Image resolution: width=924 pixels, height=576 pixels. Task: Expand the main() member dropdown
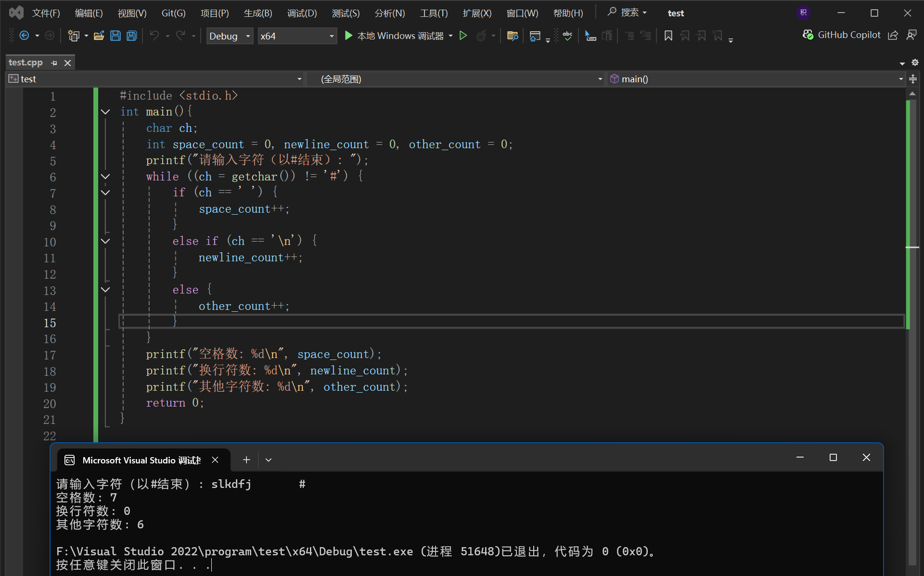(900, 79)
